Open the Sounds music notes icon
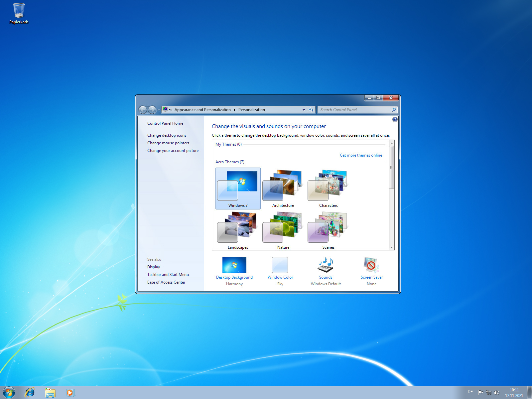Image resolution: width=532 pixels, height=399 pixels. click(x=326, y=265)
